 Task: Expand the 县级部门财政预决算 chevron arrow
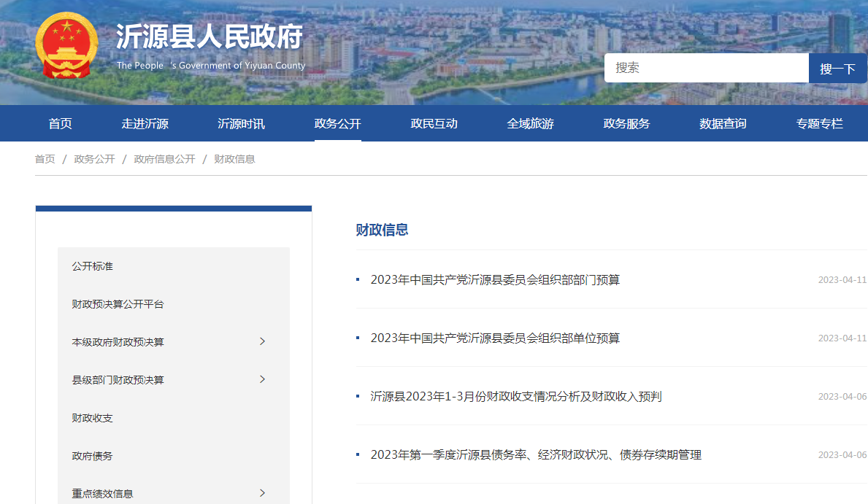(x=263, y=379)
